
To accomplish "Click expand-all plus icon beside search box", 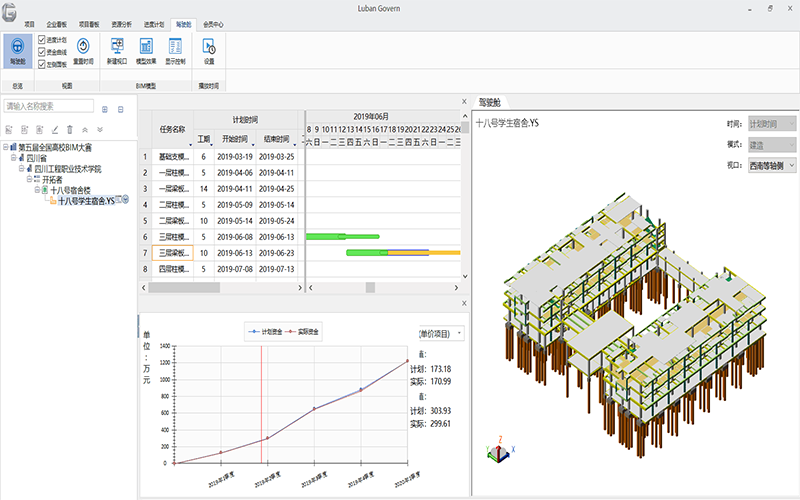I will point(105,109).
